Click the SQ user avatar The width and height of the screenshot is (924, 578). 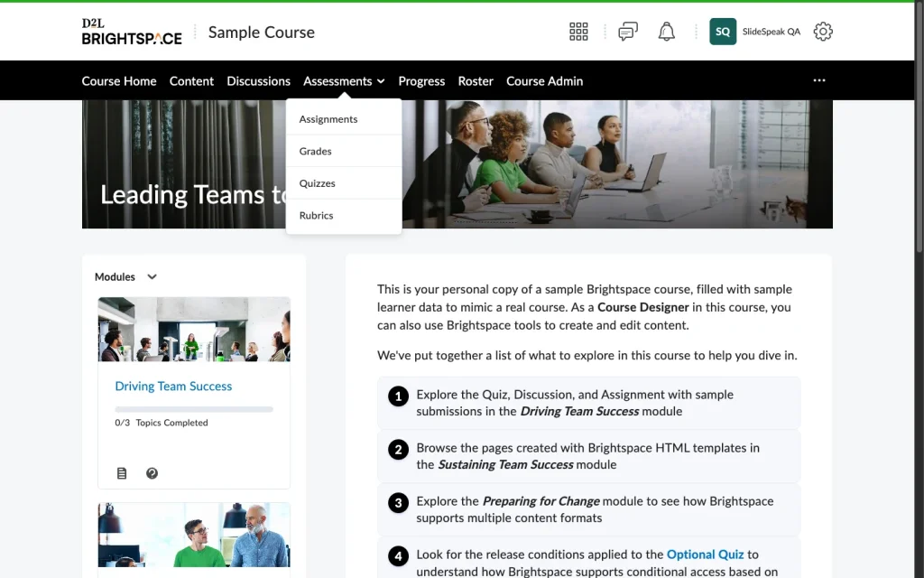coord(723,32)
